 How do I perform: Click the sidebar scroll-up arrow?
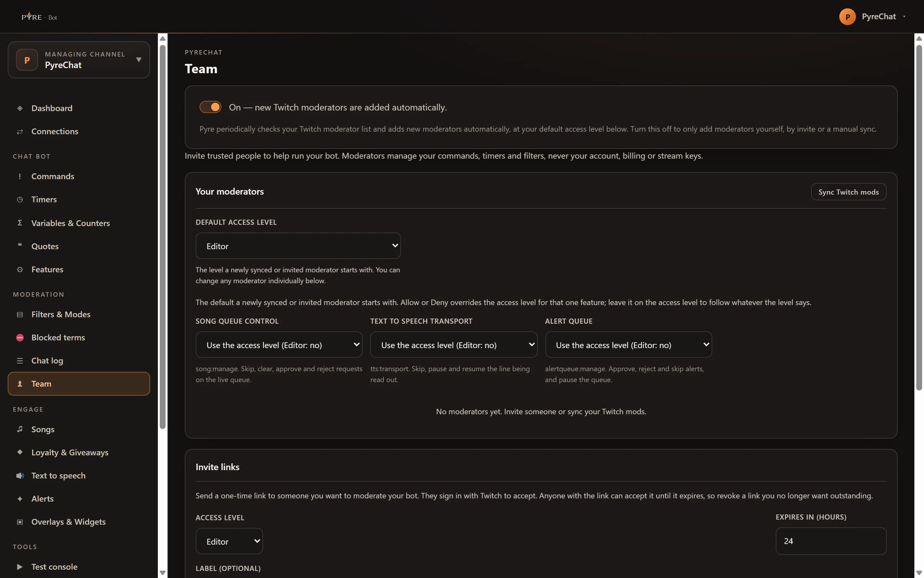tap(163, 39)
